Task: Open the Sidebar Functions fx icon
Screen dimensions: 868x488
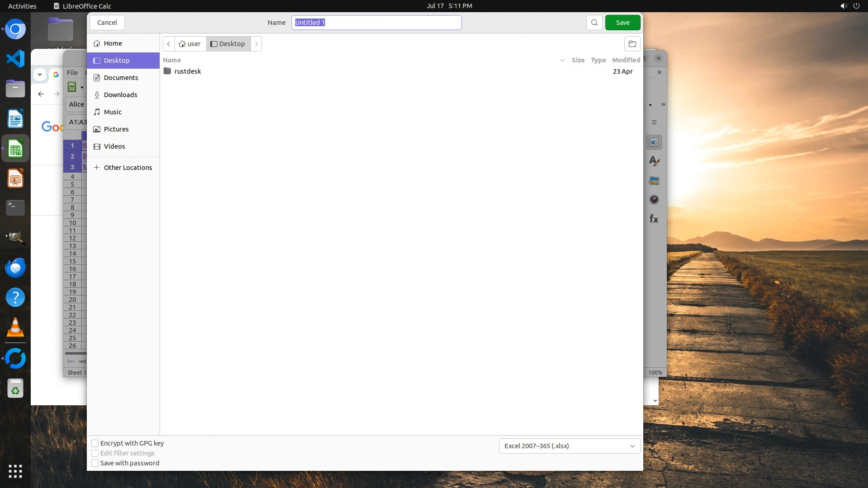Action: [654, 219]
